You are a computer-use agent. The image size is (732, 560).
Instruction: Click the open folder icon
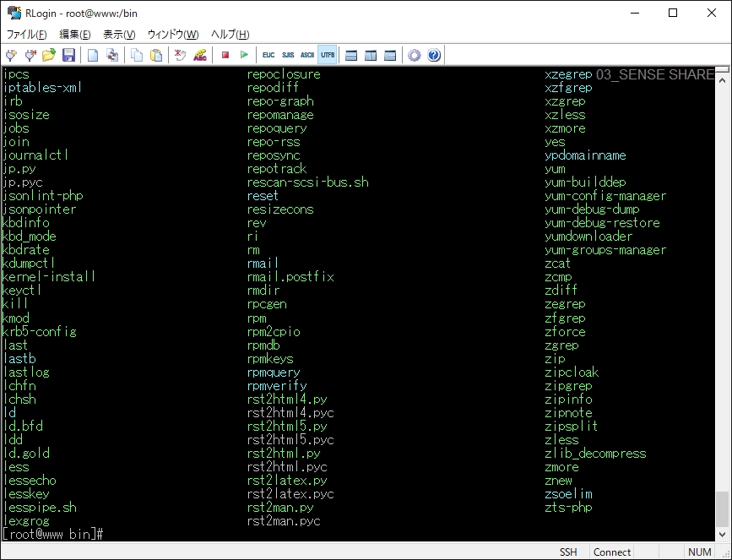[x=49, y=55]
